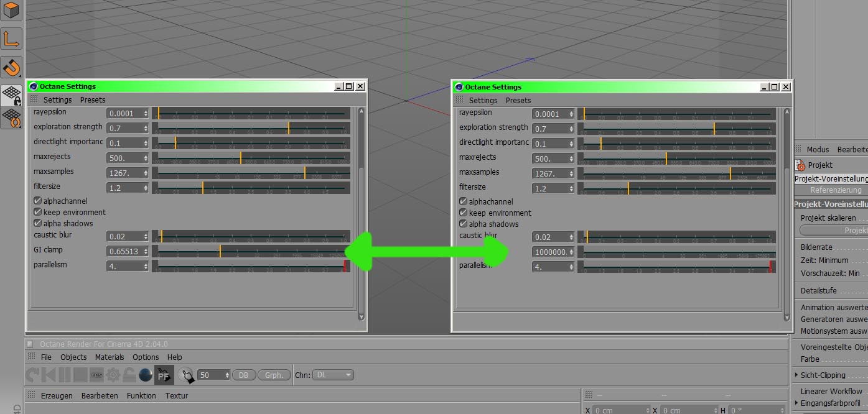Viewport: 868px width, 414px height.
Task: Click the locked workplane grid icon
Action: point(11,95)
